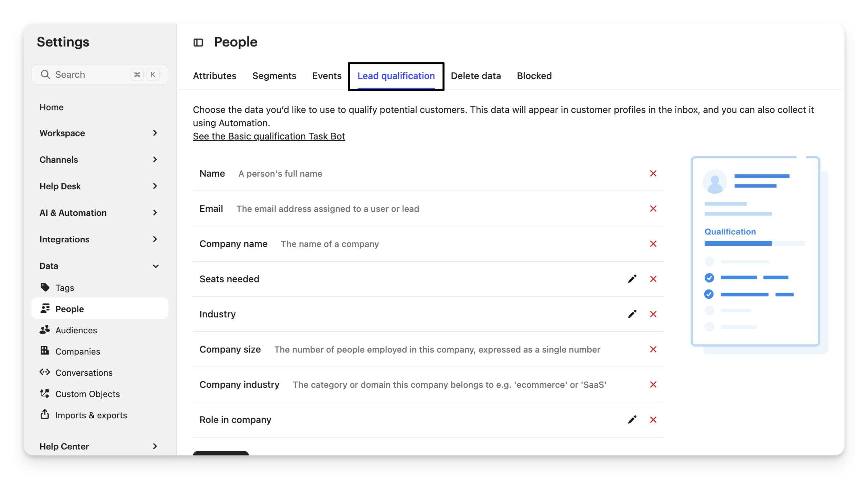Viewport: 868px width, 479px height.
Task: Open the Basic qualification Task Bot link
Action: pyautogui.click(x=268, y=136)
